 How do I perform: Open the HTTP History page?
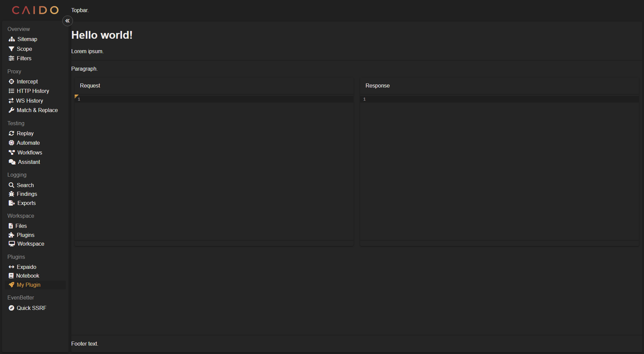click(x=33, y=91)
